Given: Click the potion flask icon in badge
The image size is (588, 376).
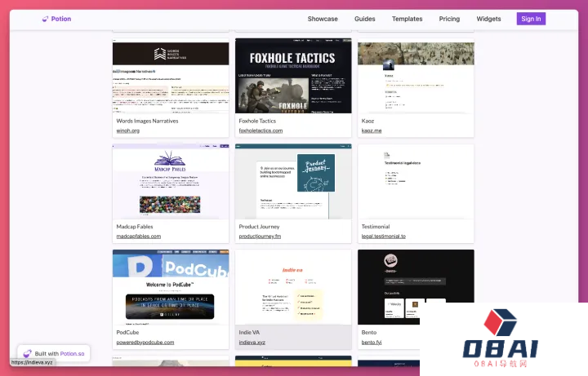Looking at the screenshot, I should [28, 353].
